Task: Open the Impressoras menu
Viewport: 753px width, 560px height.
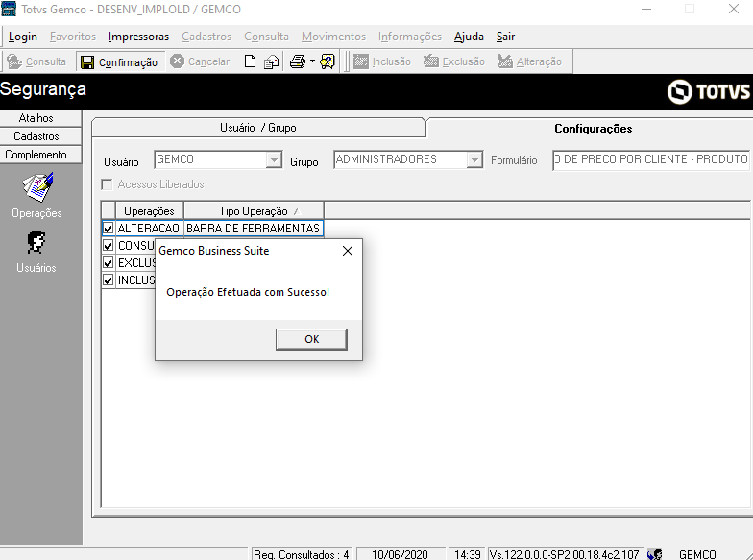Action: click(138, 37)
